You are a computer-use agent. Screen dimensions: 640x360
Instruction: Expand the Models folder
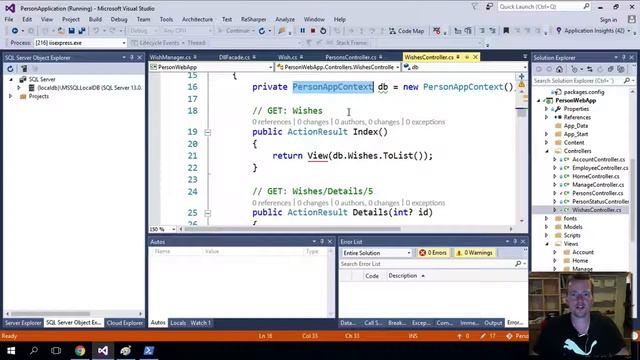547,227
